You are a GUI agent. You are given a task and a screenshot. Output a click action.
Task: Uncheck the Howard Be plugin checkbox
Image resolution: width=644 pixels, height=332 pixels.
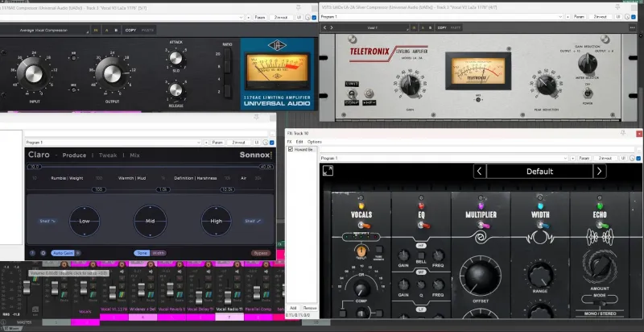(x=291, y=150)
